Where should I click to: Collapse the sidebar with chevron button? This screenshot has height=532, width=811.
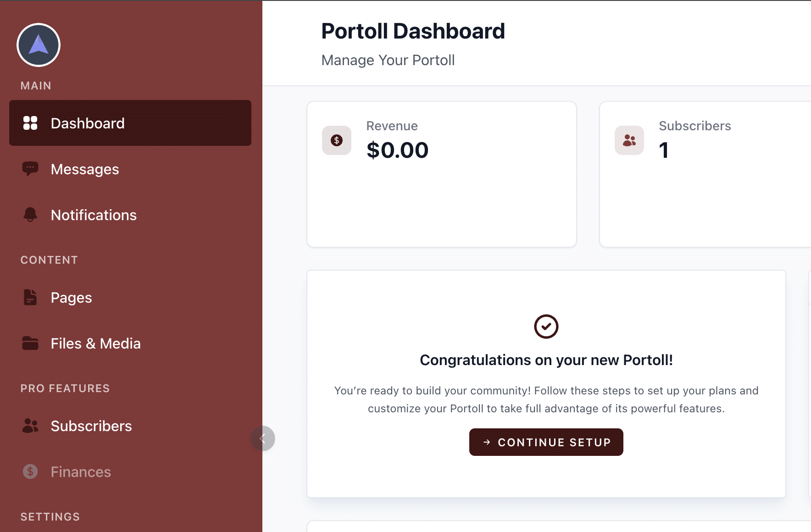262,438
